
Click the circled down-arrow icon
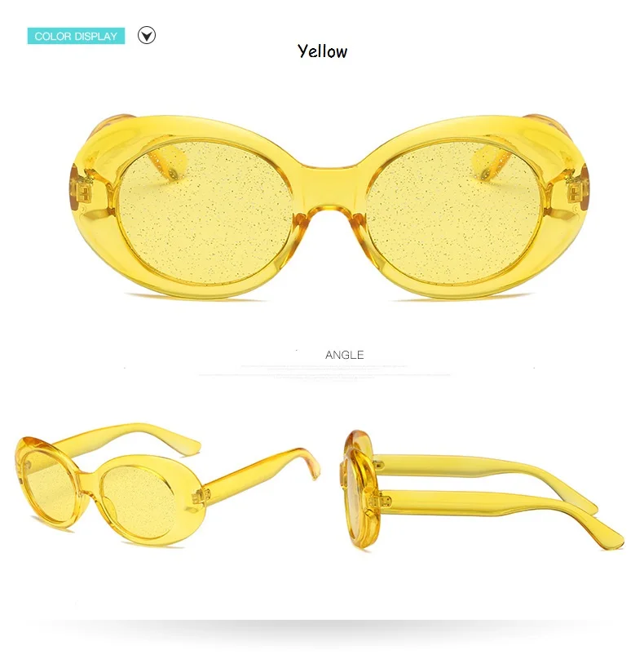point(147,35)
